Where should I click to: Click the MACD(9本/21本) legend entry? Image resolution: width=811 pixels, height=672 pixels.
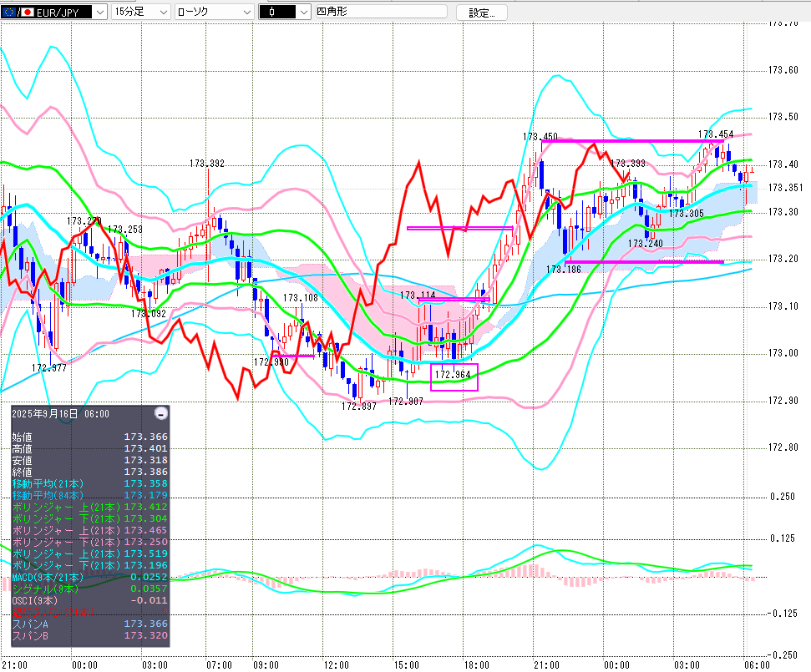pyautogui.click(x=48, y=577)
